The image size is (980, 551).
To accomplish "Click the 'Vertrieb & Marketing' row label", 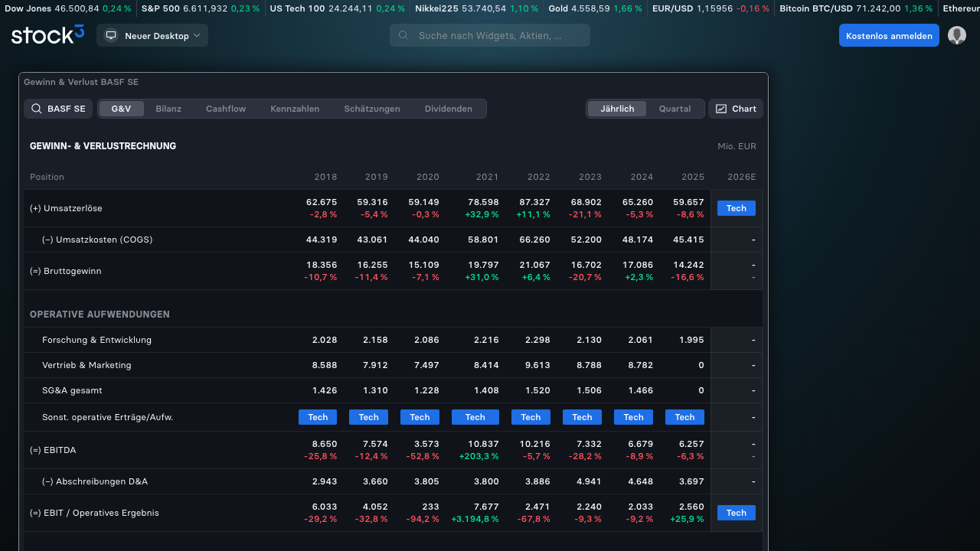I will coord(87,365).
